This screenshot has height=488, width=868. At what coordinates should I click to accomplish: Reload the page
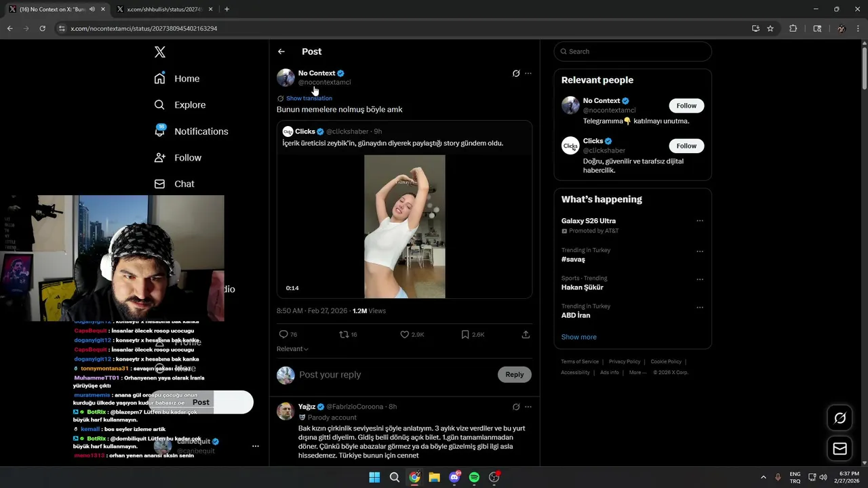[x=42, y=28]
